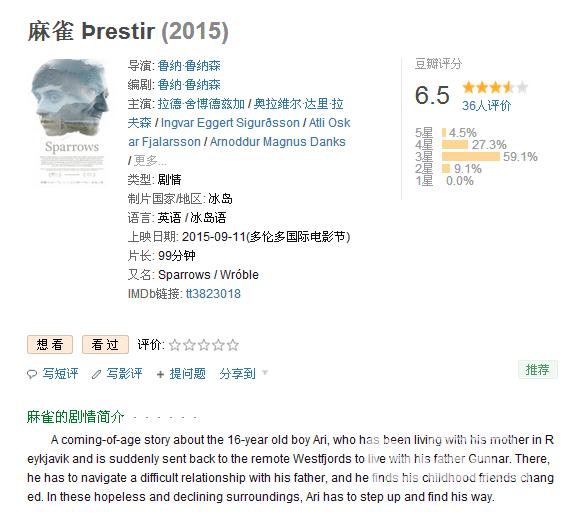Open the Sparrows poster thumbnail

point(71,122)
